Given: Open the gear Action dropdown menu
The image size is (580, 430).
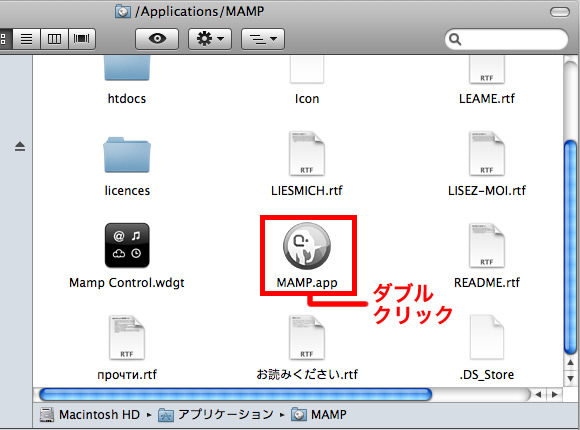Looking at the screenshot, I should click(210, 39).
